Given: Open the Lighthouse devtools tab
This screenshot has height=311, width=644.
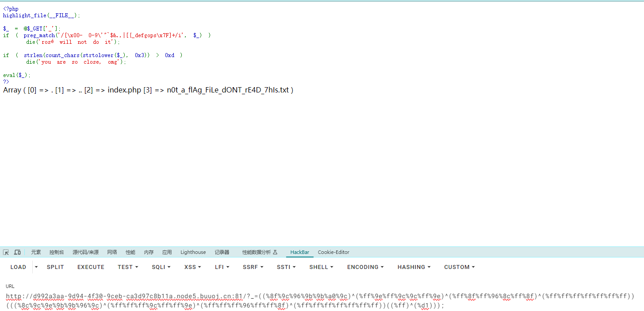Looking at the screenshot, I should [x=193, y=252].
